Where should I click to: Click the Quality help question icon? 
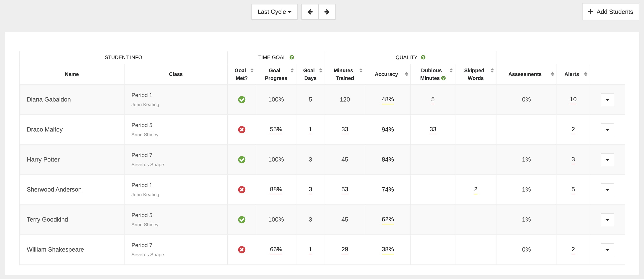[x=423, y=57]
